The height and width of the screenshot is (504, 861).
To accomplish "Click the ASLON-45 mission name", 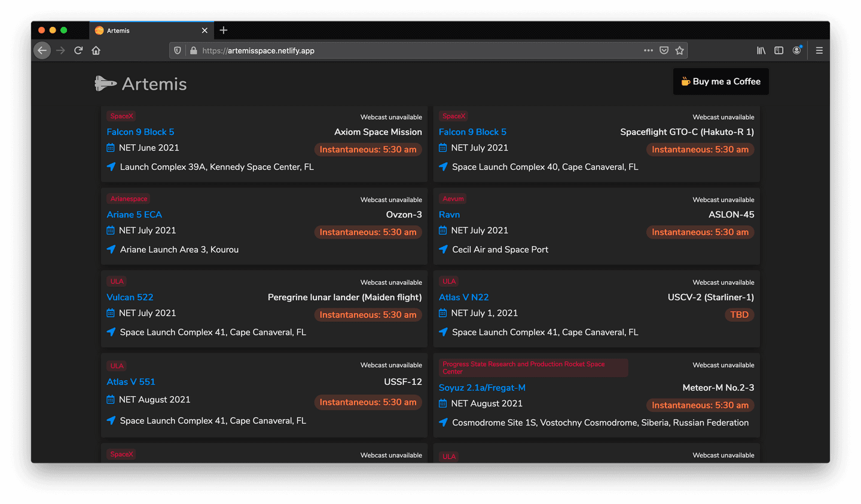I will pyautogui.click(x=731, y=215).
